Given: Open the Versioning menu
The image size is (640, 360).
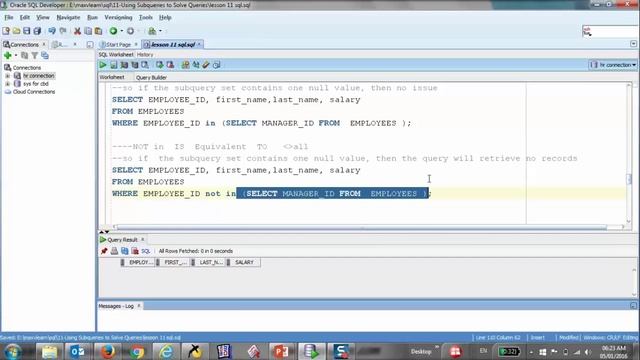Looking at the screenshot, I should coord(118,18).
